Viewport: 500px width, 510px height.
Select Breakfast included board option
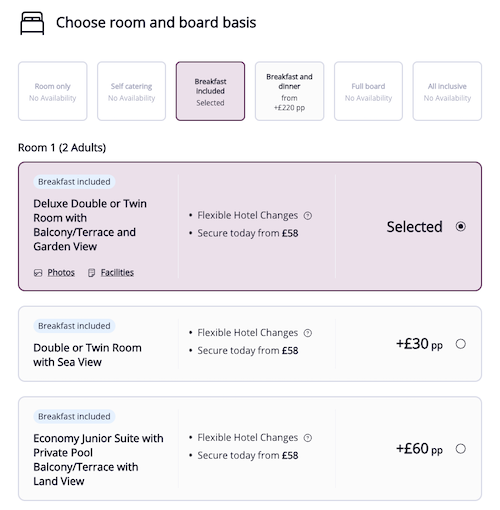click(210, 91)
